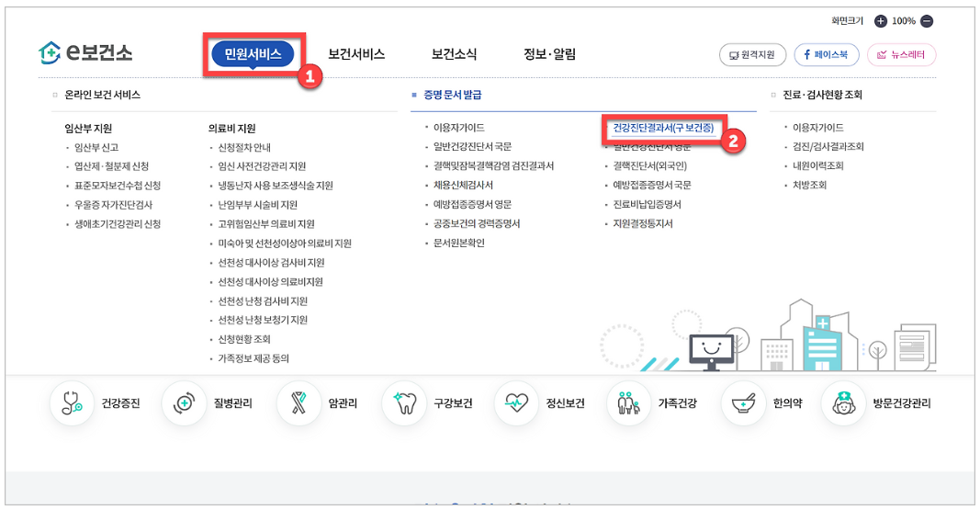Open 검진/검사결과조회 link
This screenshot has width=980, height=510.
tap(828, 147)
